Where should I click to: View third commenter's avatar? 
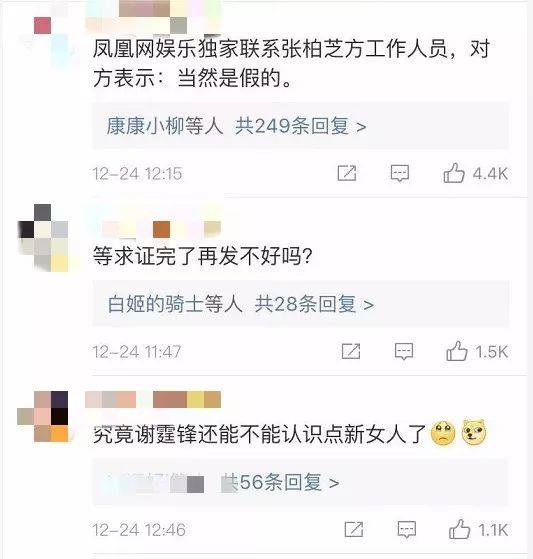point(43,416)
